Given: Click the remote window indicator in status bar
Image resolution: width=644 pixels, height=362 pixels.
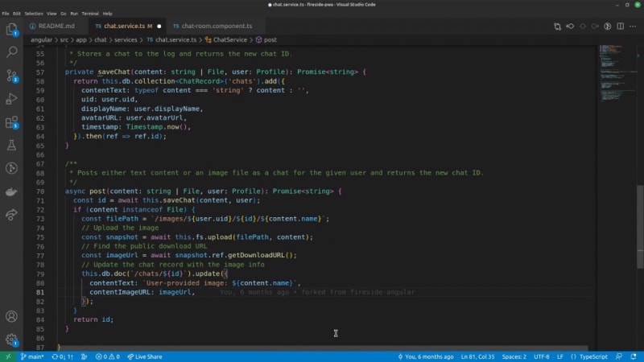Looking at the screenshot, I should pyautogui.click(x=8, y=356).
